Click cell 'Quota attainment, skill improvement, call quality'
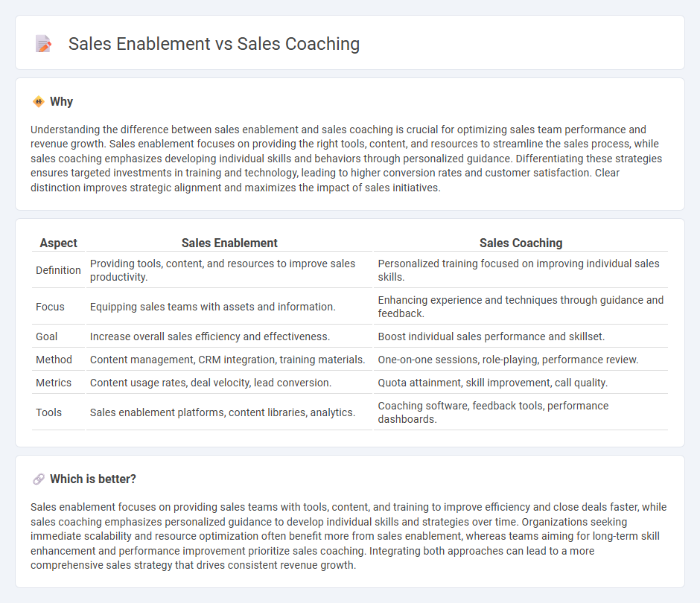Screen dimensions: 700x603 tap(521, 383)
